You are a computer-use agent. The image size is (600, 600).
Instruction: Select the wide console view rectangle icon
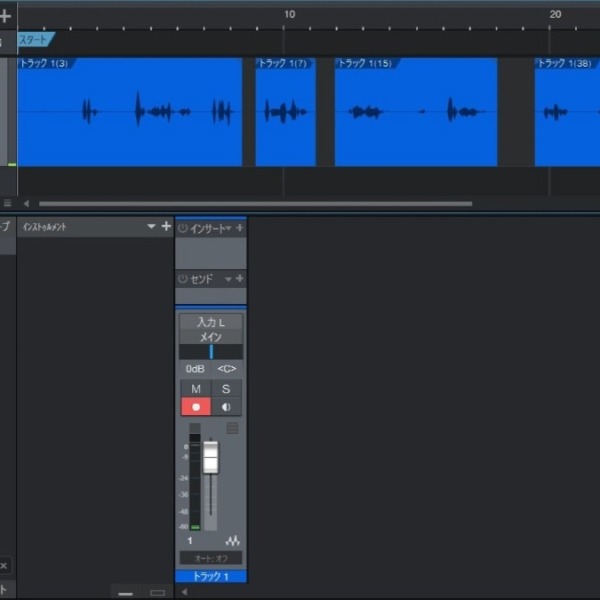157,593
